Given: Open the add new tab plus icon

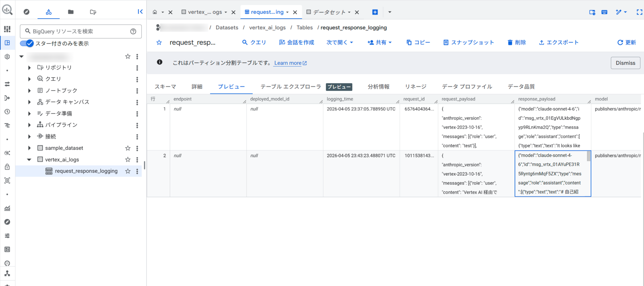Looking at the screenshot, I should (375, 12).
